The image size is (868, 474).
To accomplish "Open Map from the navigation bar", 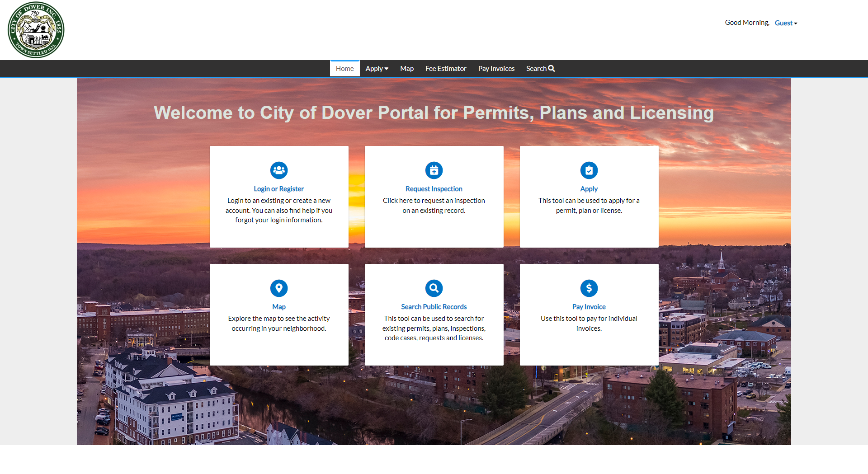I will click(x=407, y=69).
